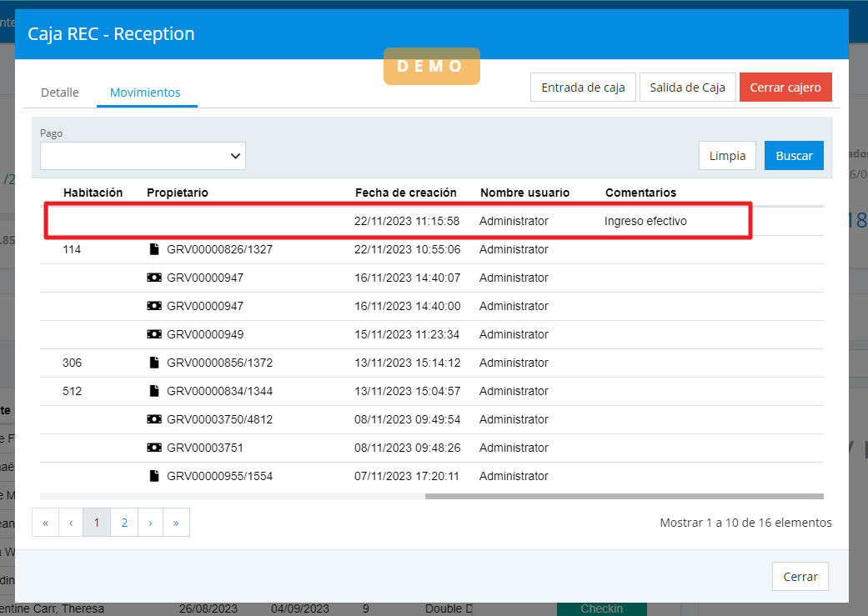Go to page 2 of movements
The height and width of the screenshot is (616, 868).
pos(124,523)
